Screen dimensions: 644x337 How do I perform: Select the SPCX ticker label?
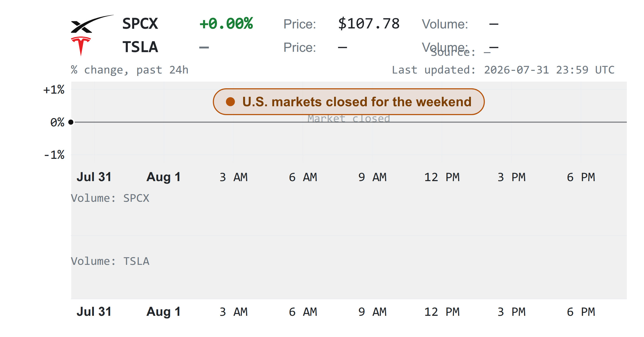(x=140, y=24)
